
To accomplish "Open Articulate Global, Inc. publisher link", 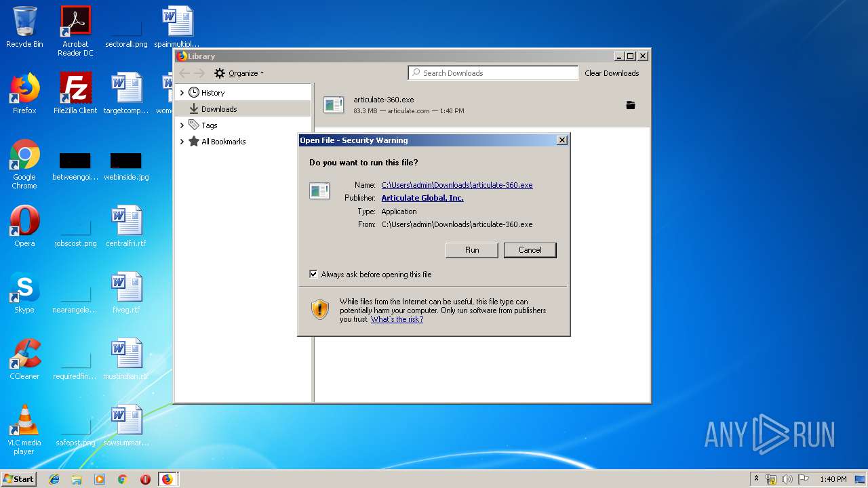I will [x=422, y=198].
